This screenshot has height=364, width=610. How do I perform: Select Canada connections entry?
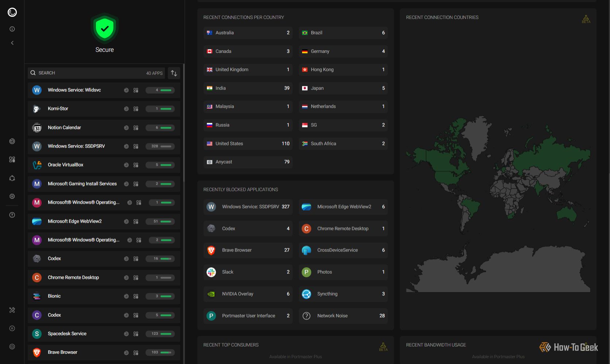pyautogui.click(x=248, y=51)
